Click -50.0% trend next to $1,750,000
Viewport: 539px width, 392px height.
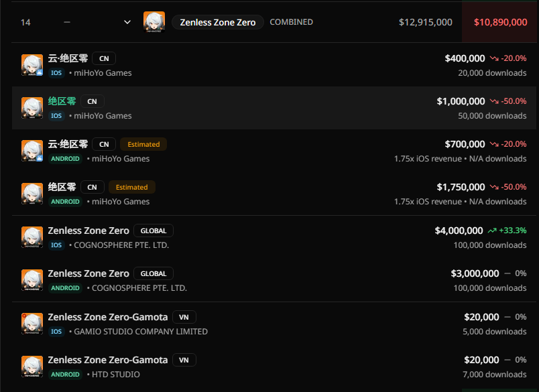coord(508,187)
